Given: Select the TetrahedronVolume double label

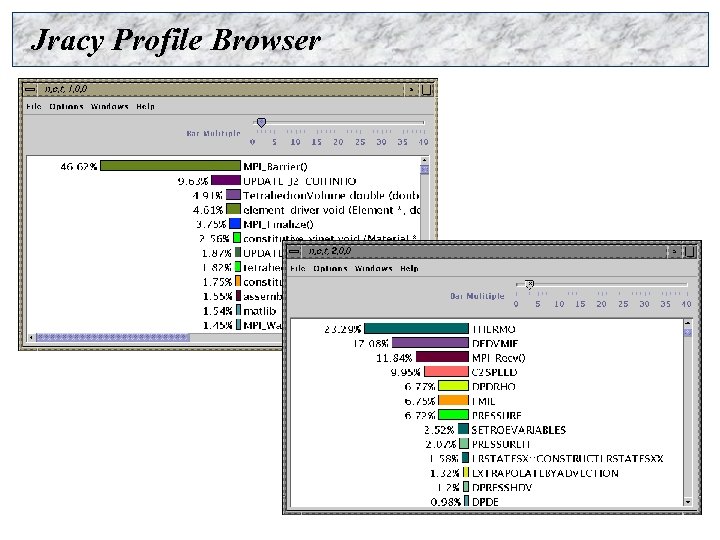Looking at the screenshot, I should pyautogui.click(x=331, y=195).
